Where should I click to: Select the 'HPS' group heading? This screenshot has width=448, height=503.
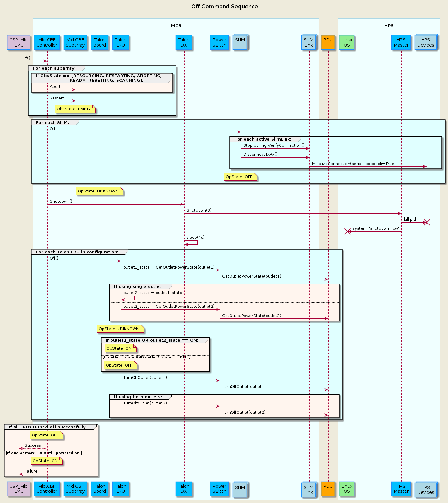point(389,25)
